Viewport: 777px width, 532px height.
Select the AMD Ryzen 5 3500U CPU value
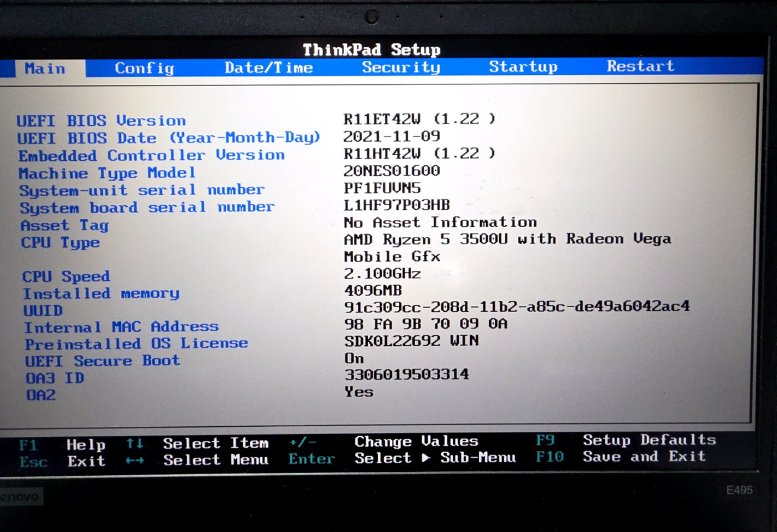pyautogui.click(x=508, y=239)
